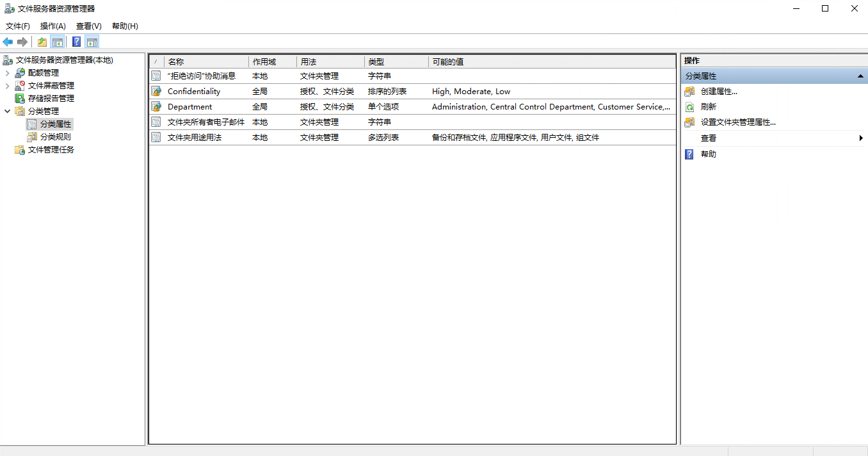Click the Department row property icon
Viewport: 868px width, 456px height.
(x=156, y=107)
